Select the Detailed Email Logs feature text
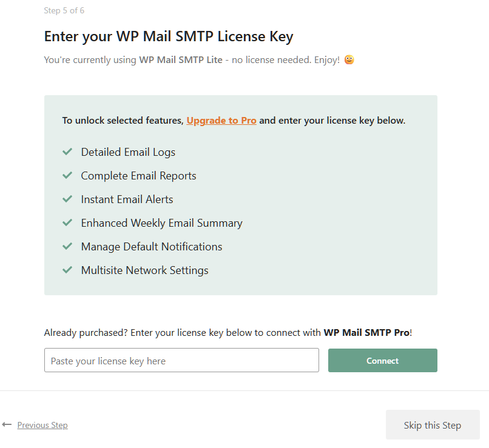489x448 pixels. [128, 152]
